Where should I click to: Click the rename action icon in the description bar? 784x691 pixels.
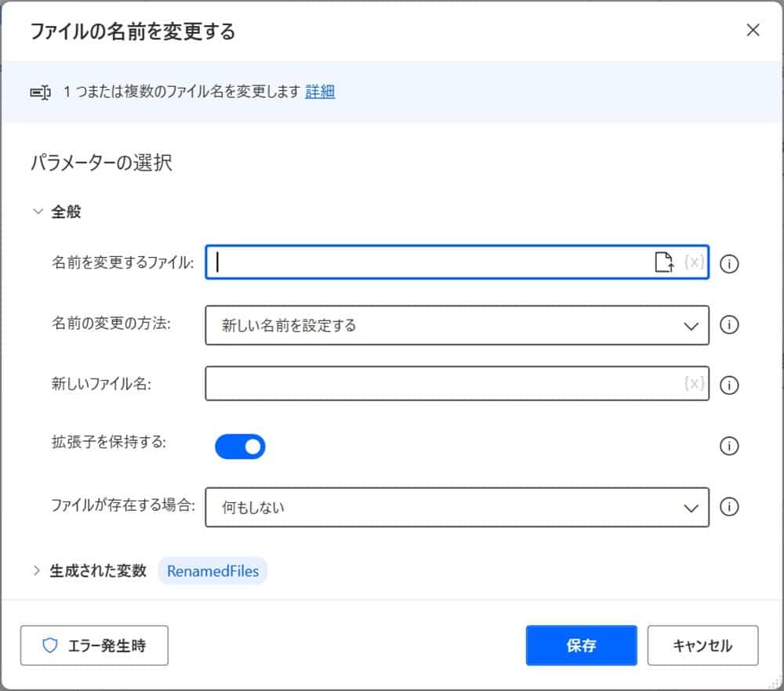[41, 92]
